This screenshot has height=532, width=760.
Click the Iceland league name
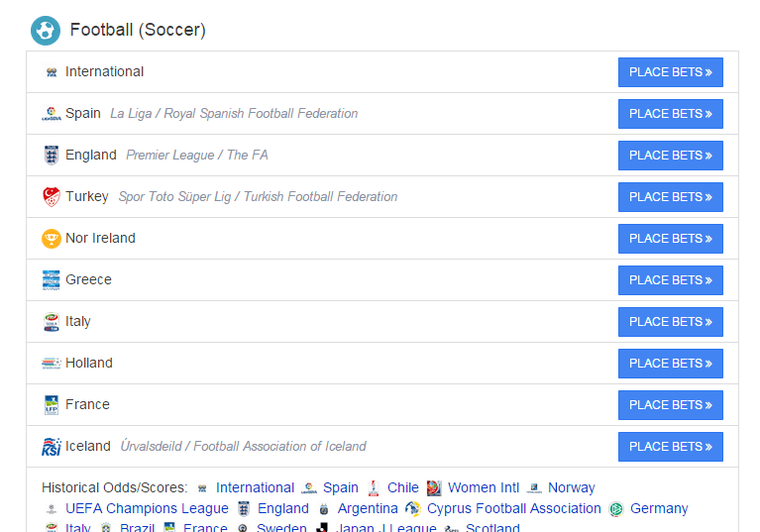88,446
